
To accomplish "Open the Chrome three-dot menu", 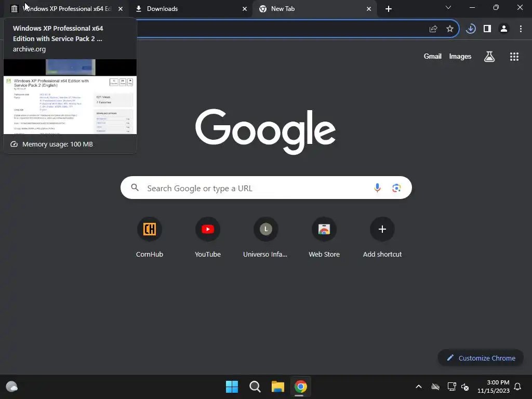I will pyautogui.click(x=521, y=29).
